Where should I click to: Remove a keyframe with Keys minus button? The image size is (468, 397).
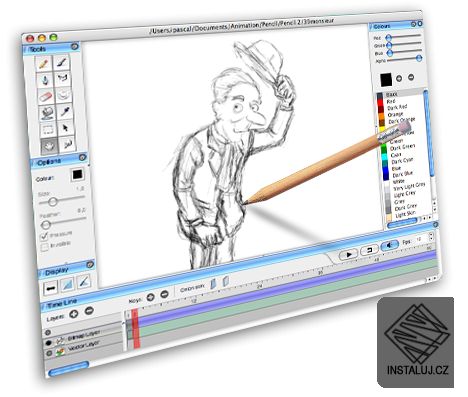[164, 294]
